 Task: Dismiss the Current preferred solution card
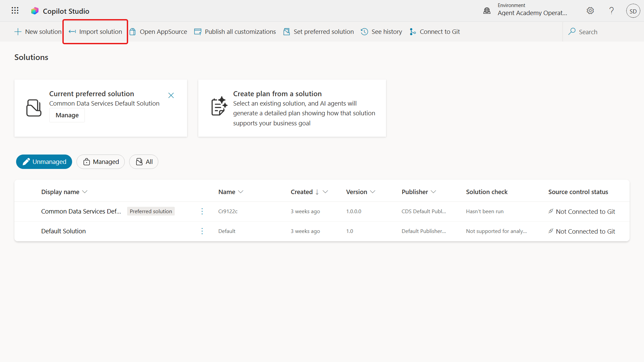171,96
